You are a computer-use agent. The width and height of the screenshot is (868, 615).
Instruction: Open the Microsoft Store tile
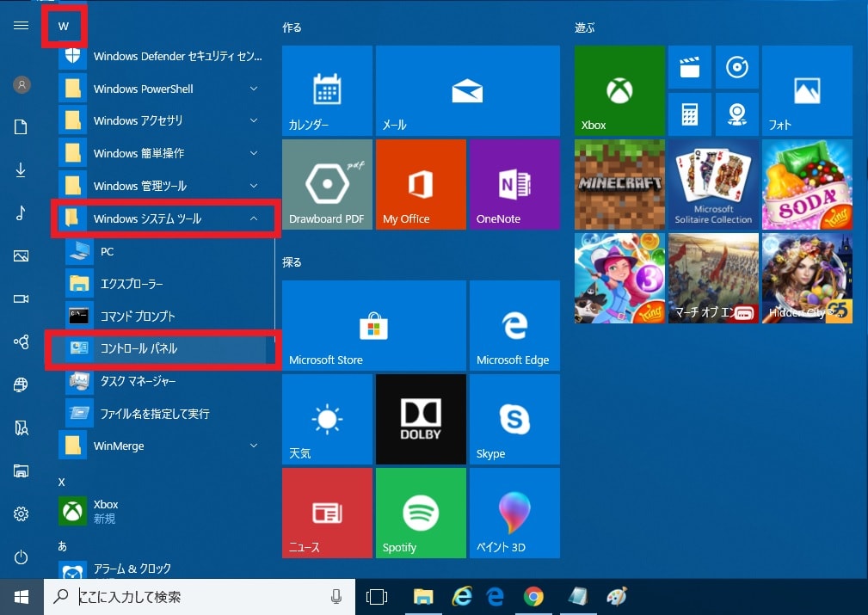[374, 325]
